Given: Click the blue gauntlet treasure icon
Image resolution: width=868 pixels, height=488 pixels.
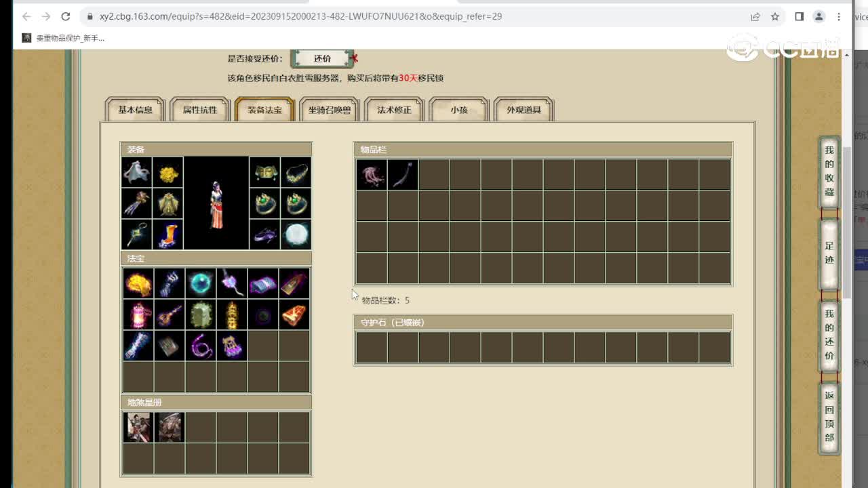Looking at the screenshot, I should coord(138,346).
